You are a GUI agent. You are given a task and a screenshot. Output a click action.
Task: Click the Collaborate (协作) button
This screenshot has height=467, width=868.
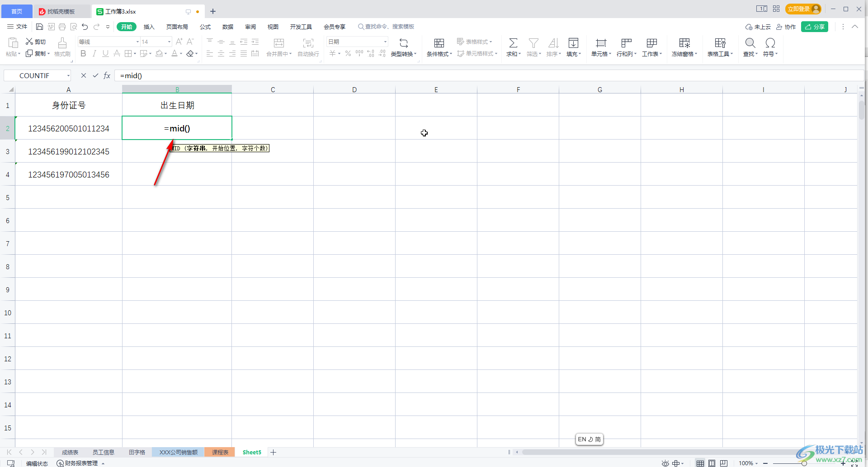pyautogui.click(x=786, y=27)
